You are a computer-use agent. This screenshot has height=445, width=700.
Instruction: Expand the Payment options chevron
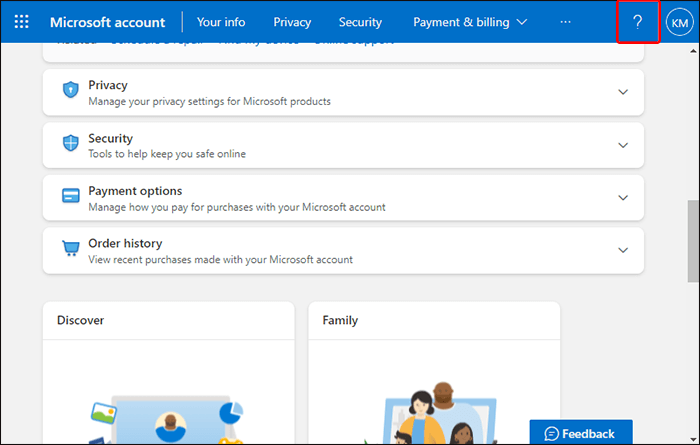[623, 198]
